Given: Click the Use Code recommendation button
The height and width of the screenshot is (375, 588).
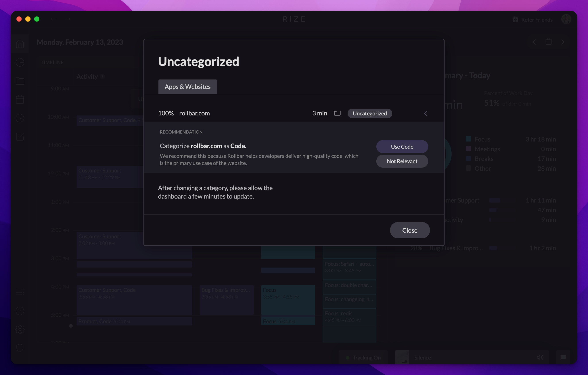Looking at the screenshot, I should [402, 147].
